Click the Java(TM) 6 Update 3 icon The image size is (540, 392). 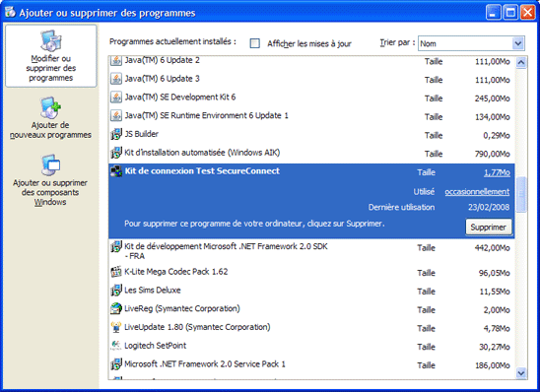tap(116, 79)
